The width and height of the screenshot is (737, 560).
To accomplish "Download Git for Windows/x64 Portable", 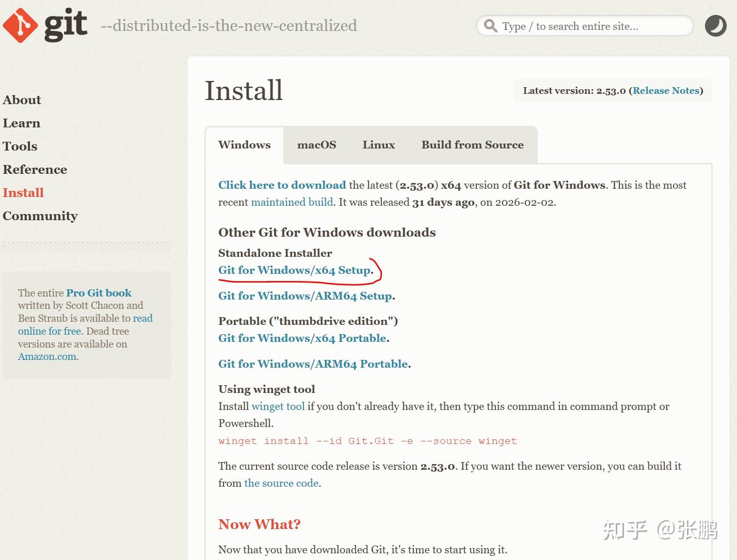I will pyautogui.click(x=302, y=338).
